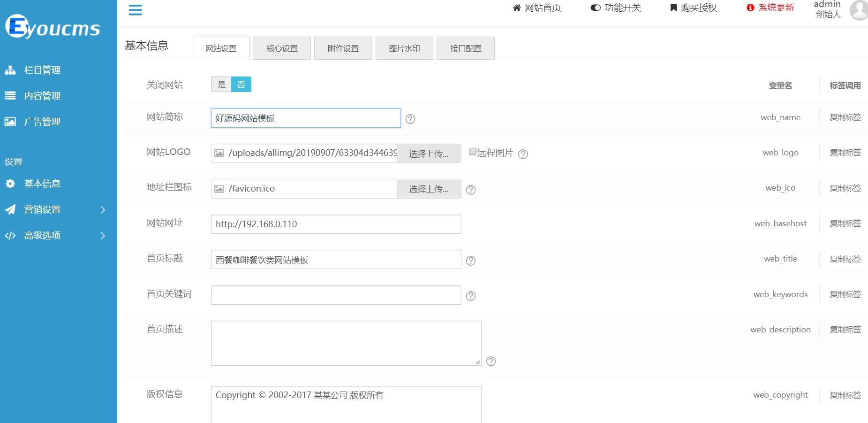
Task: Click 选择上传 button for 网站LOGO
Action: (x=429, y=154)
